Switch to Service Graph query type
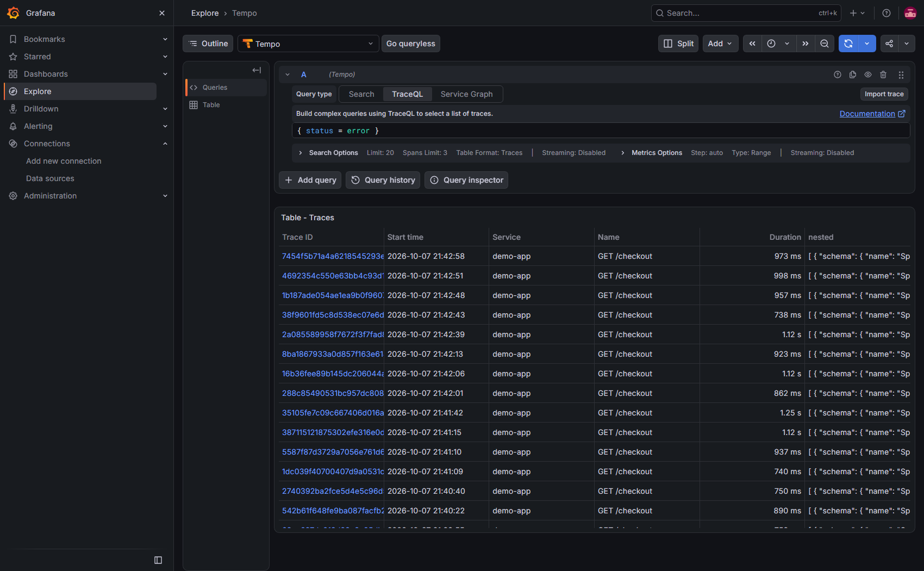This screenshot has width=924, height=571. 467,94
